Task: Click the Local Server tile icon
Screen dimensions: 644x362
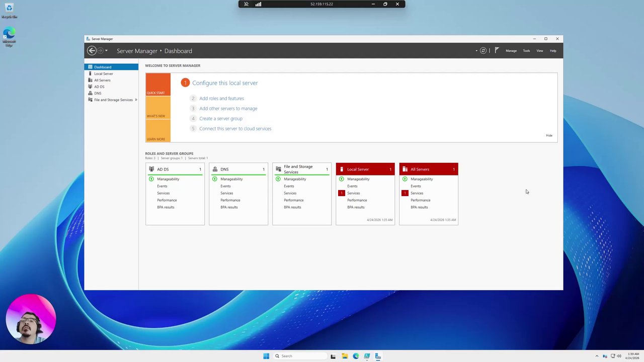Action: 342,169
